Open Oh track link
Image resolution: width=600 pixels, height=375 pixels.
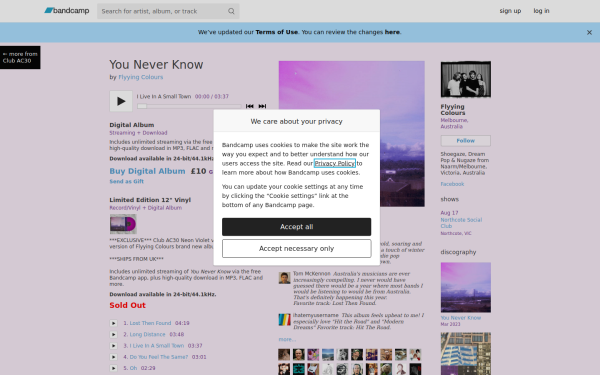point(133,368)
